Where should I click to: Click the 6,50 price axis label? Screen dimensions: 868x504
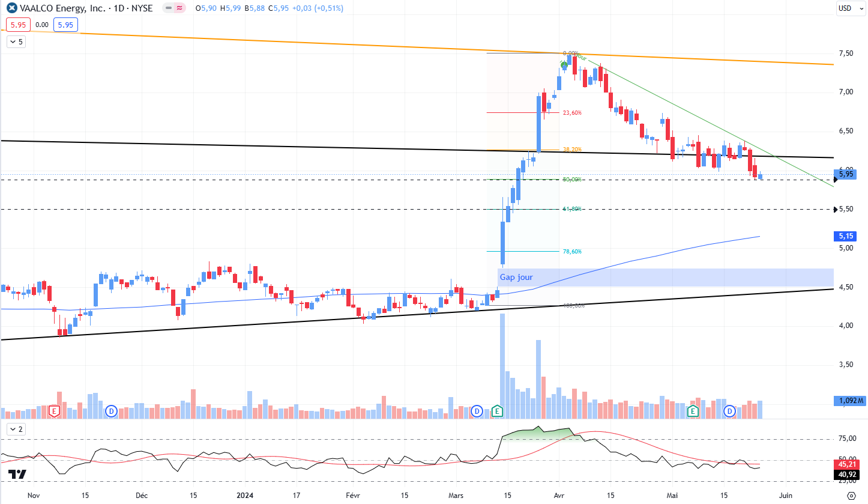846,131
